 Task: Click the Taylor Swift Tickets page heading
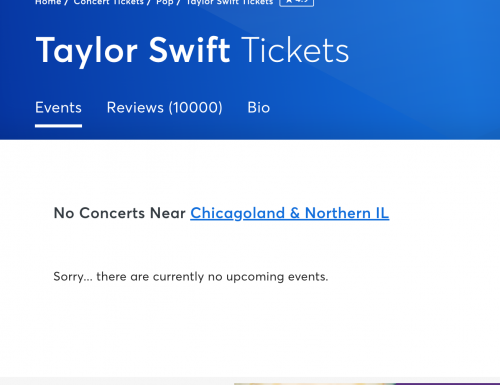coord(192,51)
